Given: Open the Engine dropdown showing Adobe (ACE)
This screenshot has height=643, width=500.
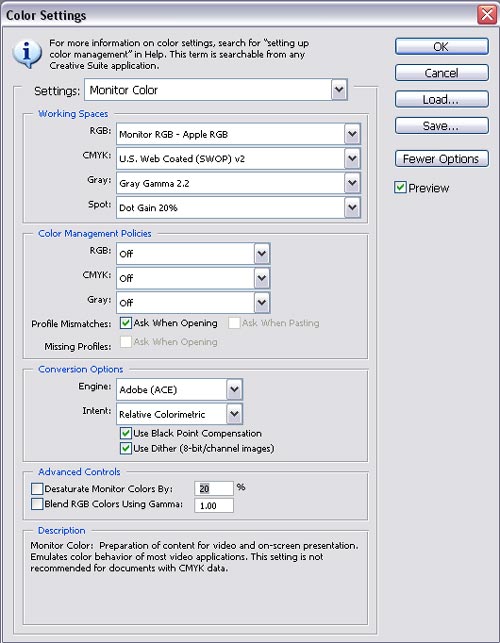Looking at the screenshot, I should pos(180,390).
